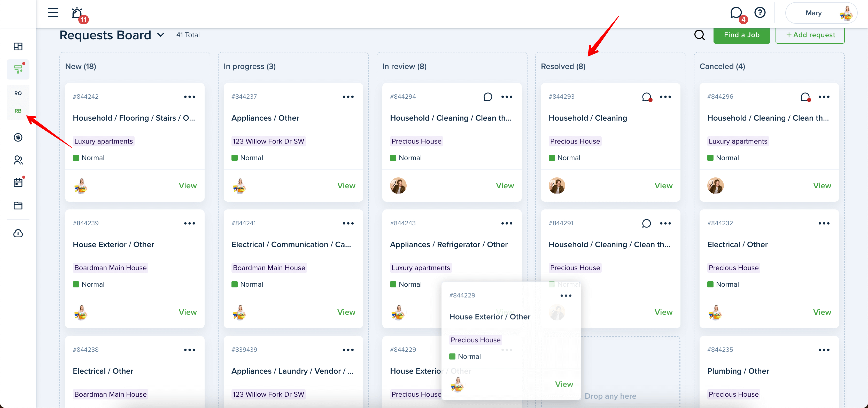Image resolution: width=868 pixels, height=408 pixels.
Task: Open options menu for request #844232
Action: pos(824,223)
